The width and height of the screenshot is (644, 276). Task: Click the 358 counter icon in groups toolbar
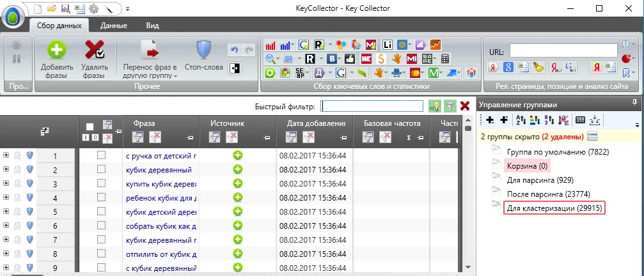pyautogui.click(x=580, y=120)
